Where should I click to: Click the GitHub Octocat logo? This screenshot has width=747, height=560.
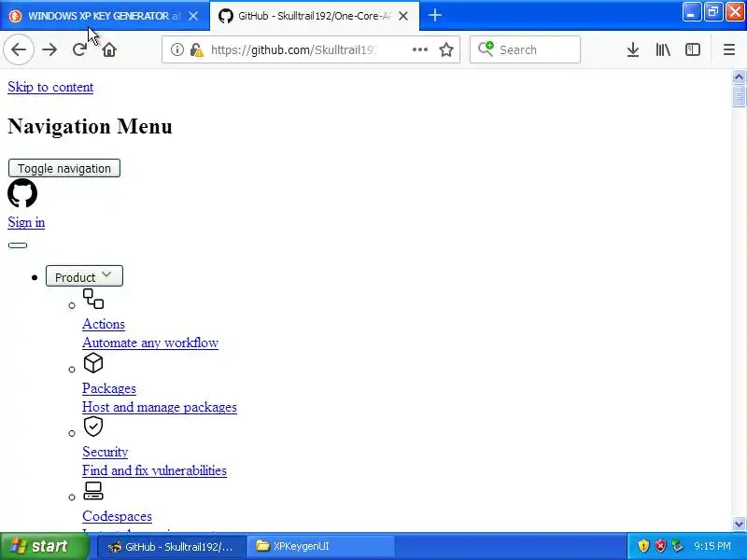22,193
